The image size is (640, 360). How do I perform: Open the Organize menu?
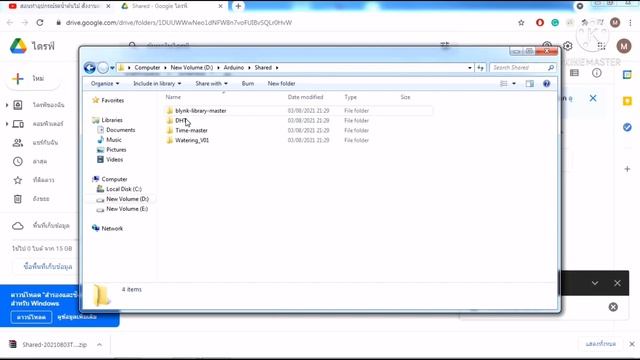(105, 83)
